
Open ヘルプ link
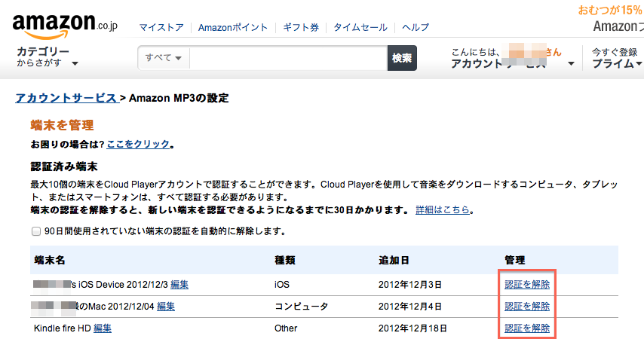416,28
